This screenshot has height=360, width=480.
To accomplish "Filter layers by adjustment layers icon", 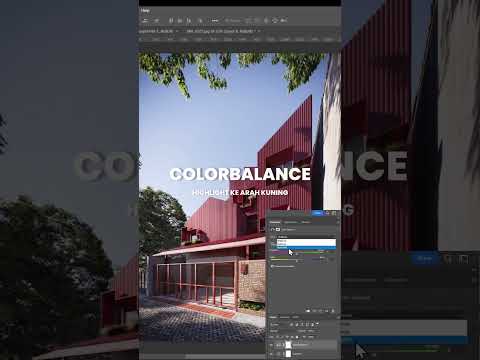I will point(297,324).
